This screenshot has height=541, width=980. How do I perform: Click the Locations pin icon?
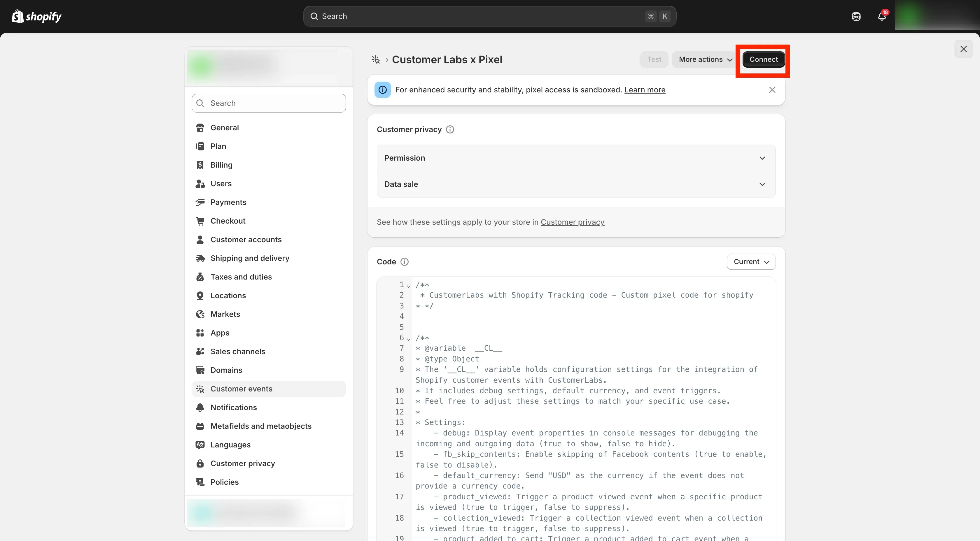pyautogui.click(x=200, y=295)
